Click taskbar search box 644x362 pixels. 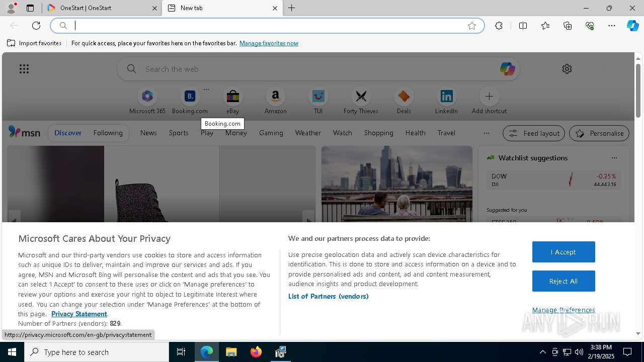point(97,352)
